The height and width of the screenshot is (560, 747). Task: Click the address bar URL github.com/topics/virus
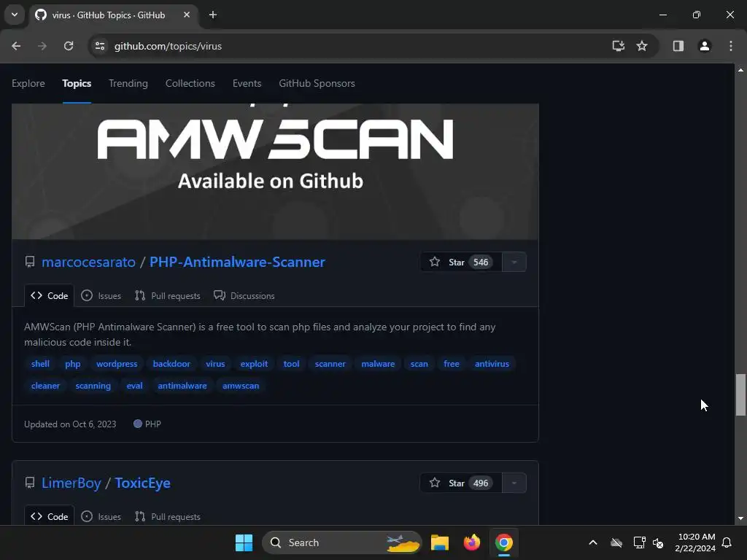[x=169, y=46]
